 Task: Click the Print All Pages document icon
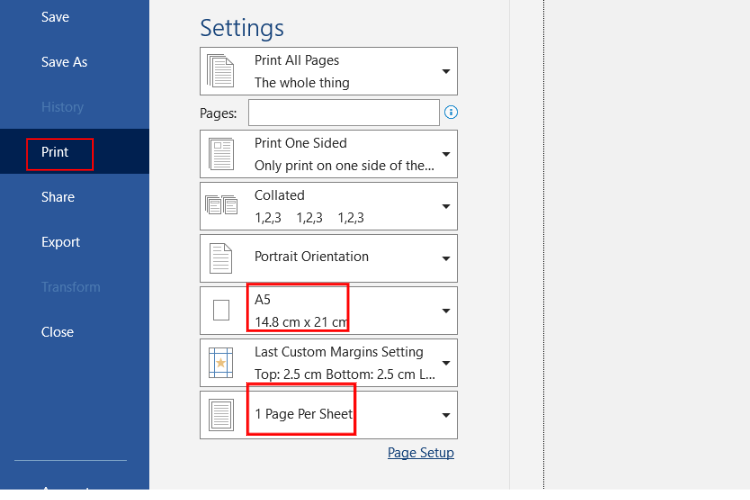tap(220, 72)
